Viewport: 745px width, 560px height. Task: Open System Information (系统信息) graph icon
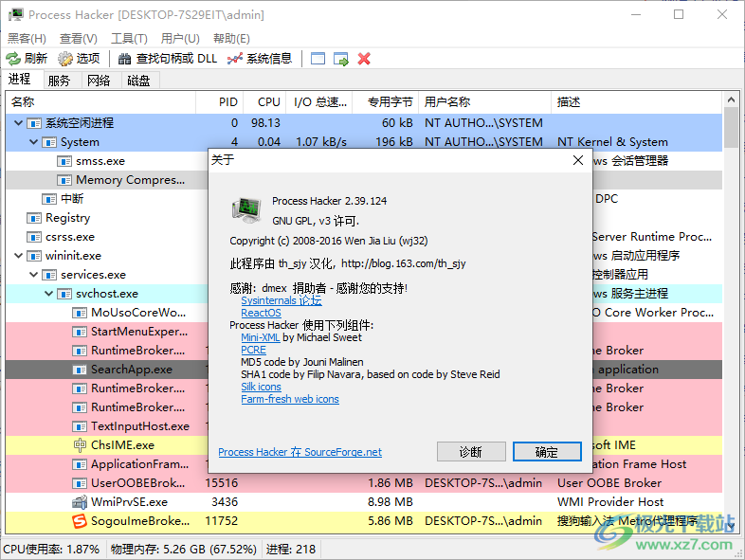235,59
